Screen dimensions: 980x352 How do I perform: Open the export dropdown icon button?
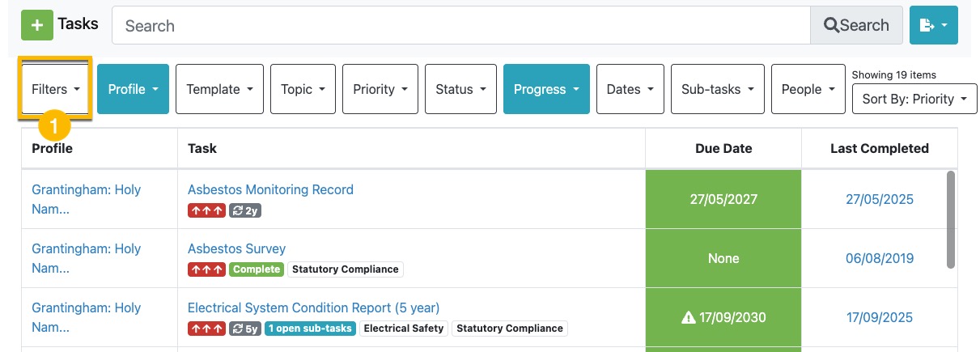933,26
